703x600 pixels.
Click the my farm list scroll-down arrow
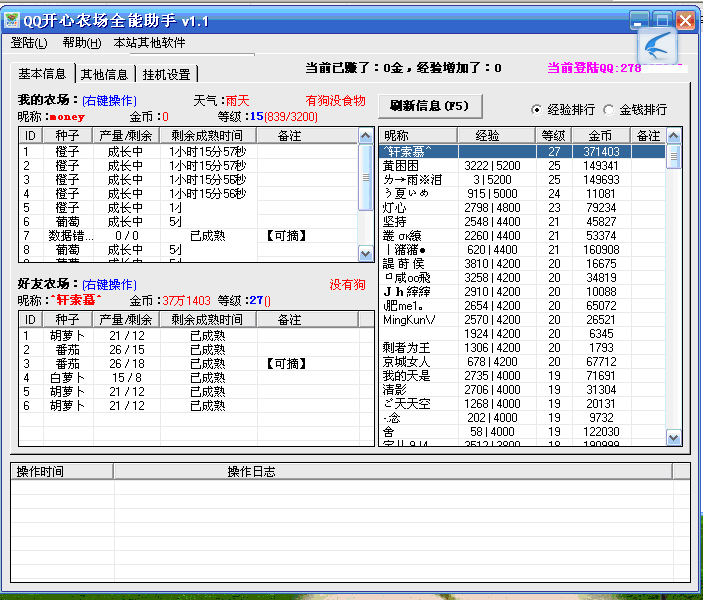pyautogui.click(x=366, y=254)
